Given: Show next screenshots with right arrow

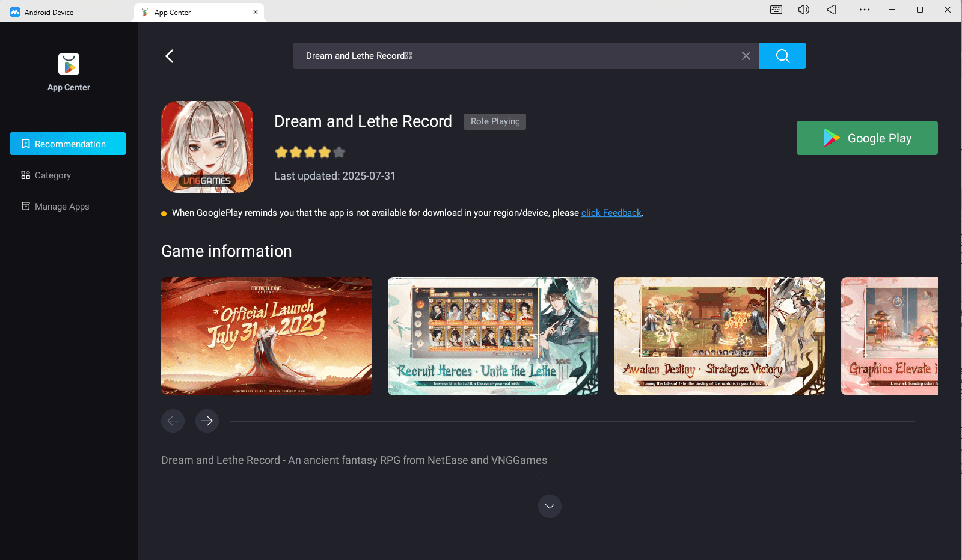Looking at the screenshot, I should (207, 421).
